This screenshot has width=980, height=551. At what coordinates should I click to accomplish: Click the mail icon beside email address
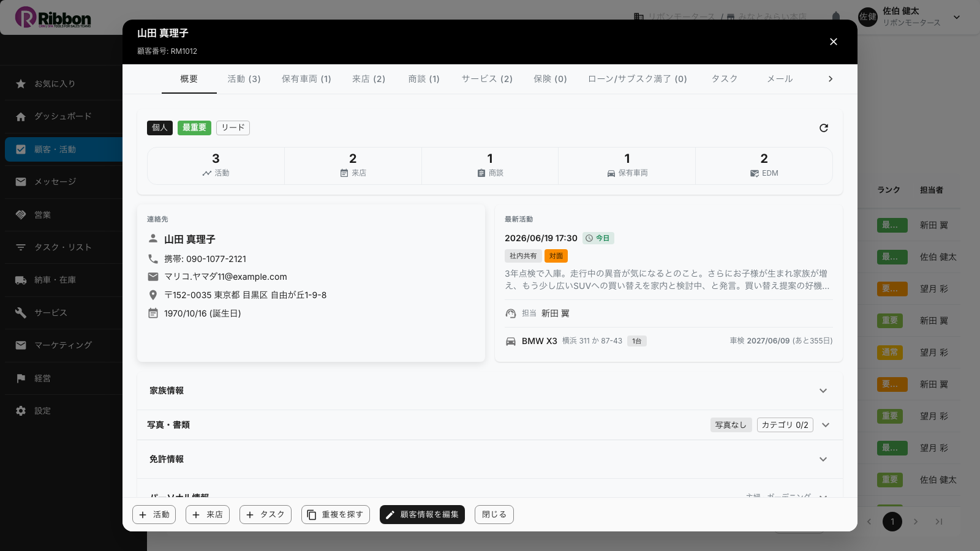click(153, 277)
